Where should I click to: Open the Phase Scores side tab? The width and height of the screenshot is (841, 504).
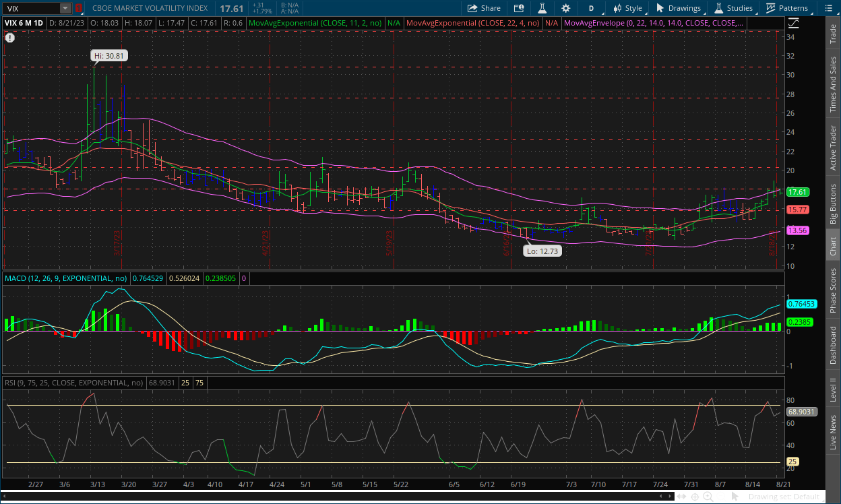(834, 289)
